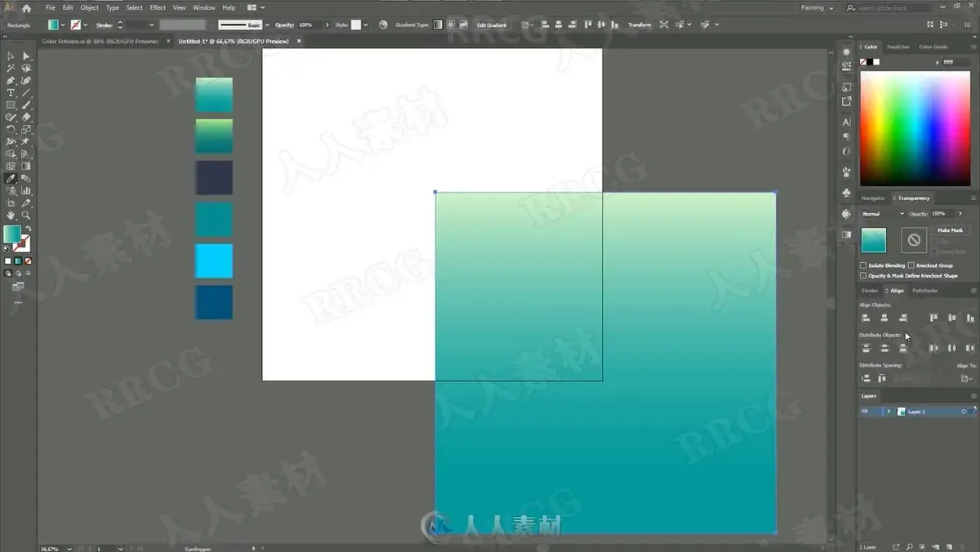The image size is (980, 552).
Task: Select the Magic Wand tool
Action: point(11,69)
